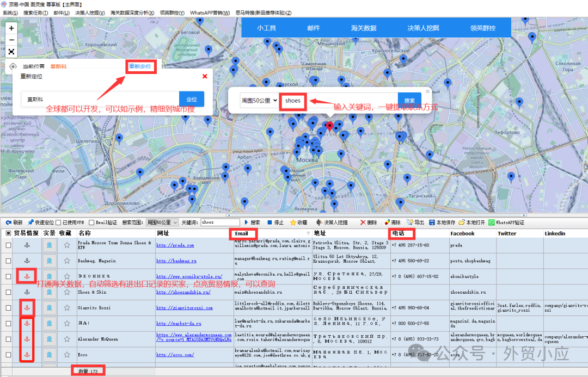The width and height of the screenshot is (588, 377).
Task: Star the Shoes & Skin row
Action: pyautogui.click(x=67, y=292)
